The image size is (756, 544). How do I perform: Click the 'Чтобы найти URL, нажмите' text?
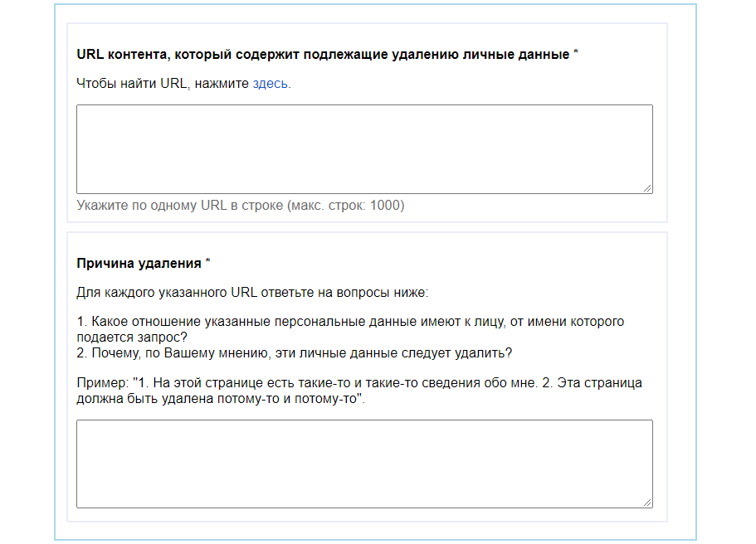point(163,84)
